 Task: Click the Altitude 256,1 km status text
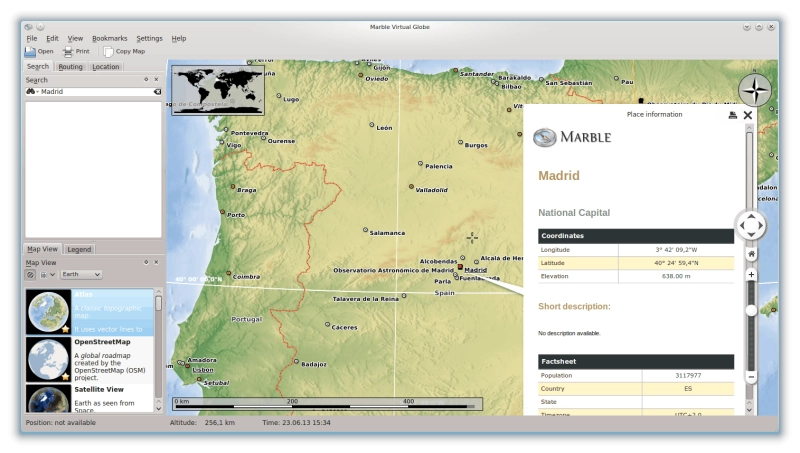(x=202, y=423)
